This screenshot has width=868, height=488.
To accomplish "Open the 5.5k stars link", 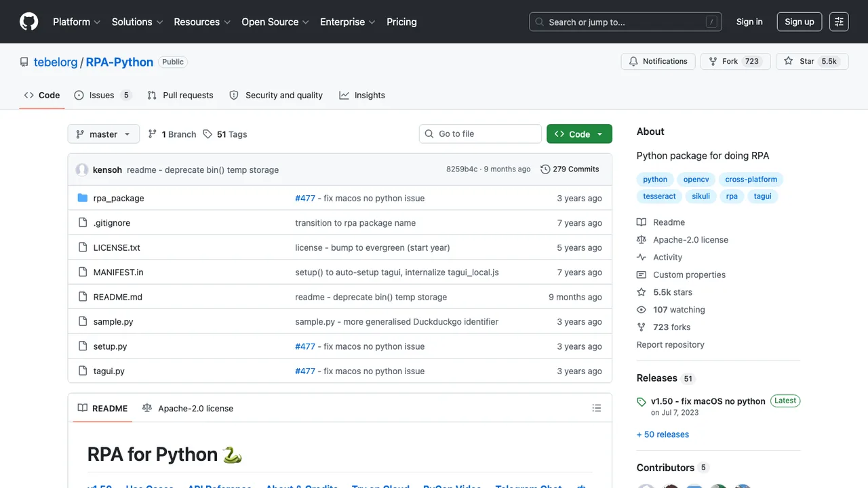I will tap(665, 292).
